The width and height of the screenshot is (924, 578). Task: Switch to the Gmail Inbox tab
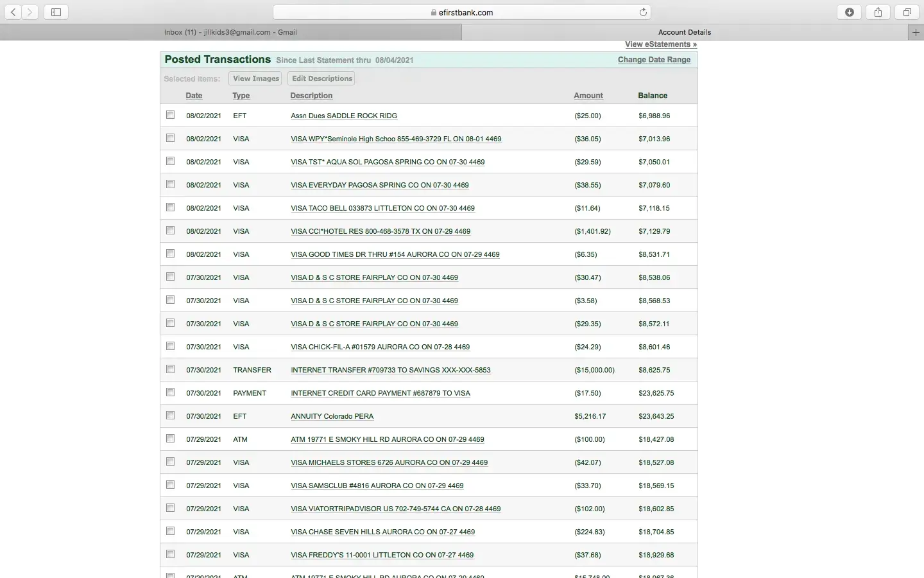coord(230,32)
